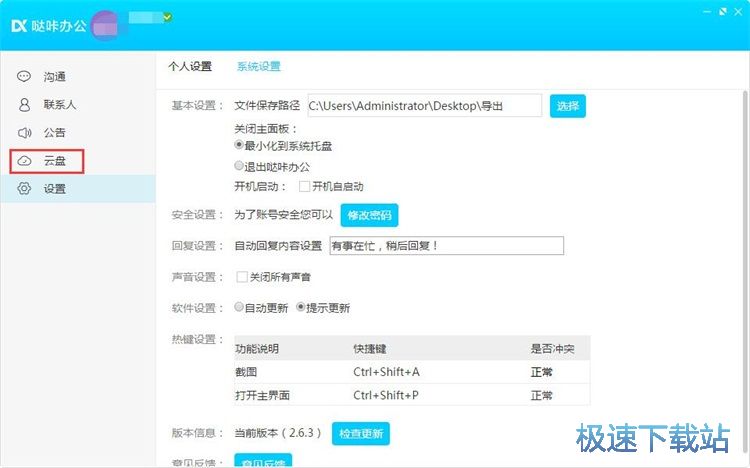Switch to 系统设置 tab
This screenshot has width=750, height=468.
coord(259,67)
